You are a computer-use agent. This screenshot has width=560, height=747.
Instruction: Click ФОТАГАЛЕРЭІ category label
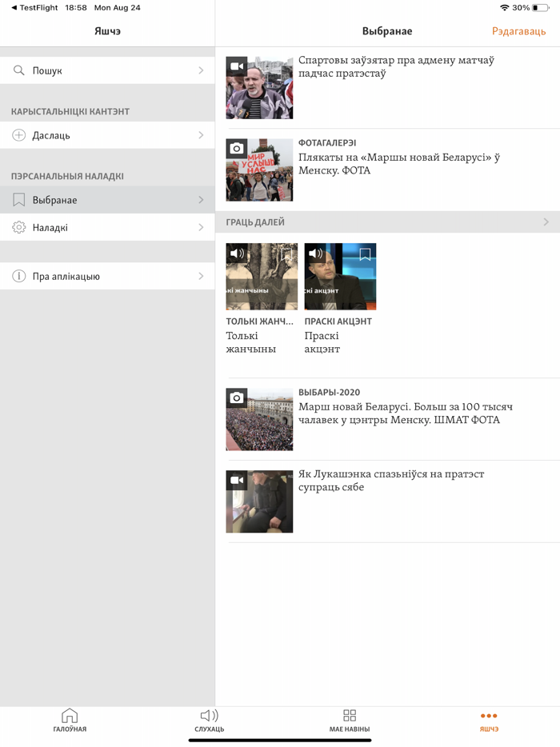click(327, 143)
